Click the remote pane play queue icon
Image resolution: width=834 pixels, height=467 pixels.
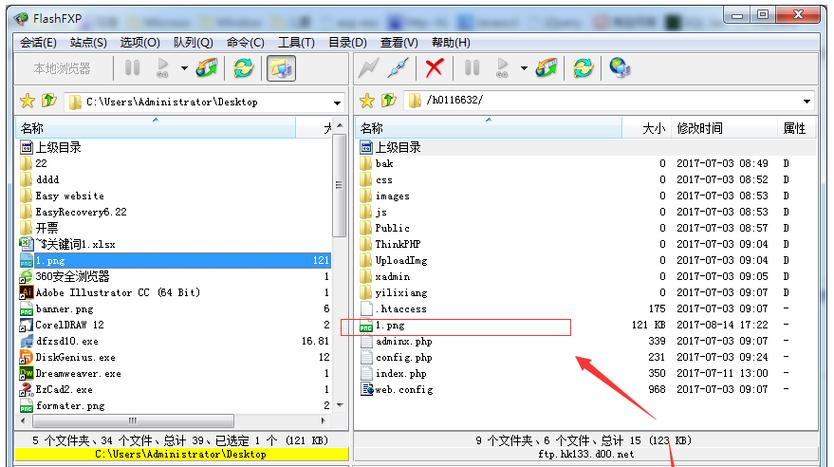[502, 68]
